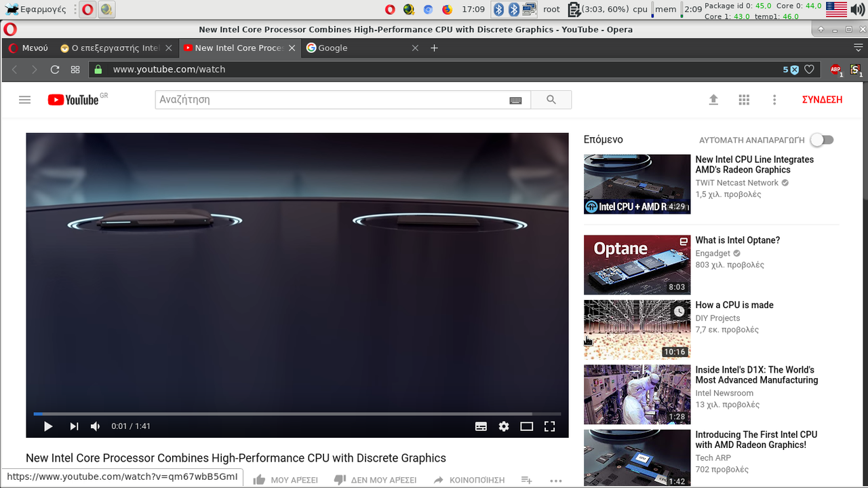This screenshot has width=868, height=488.
Task: Open YouTube settings three-dot menu
Action: pos(774,100)
